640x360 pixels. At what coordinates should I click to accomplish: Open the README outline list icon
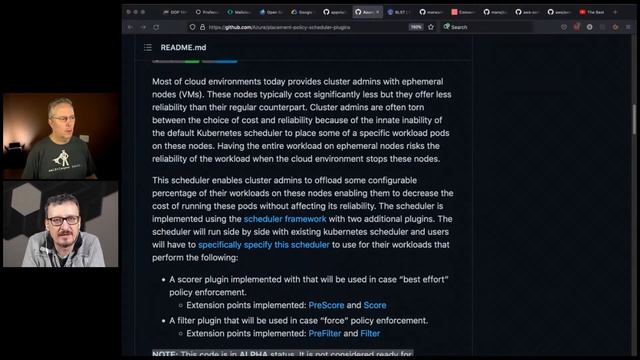tap(148, 47)
